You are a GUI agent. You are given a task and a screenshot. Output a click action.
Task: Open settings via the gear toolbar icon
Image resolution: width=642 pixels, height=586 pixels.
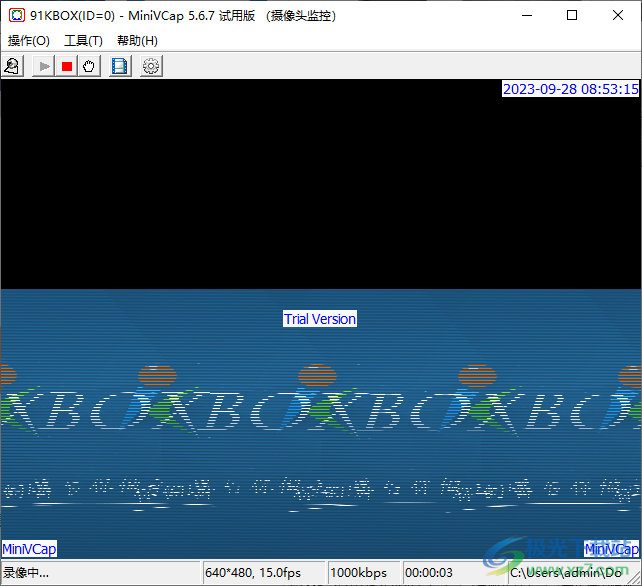click(151, 66)
